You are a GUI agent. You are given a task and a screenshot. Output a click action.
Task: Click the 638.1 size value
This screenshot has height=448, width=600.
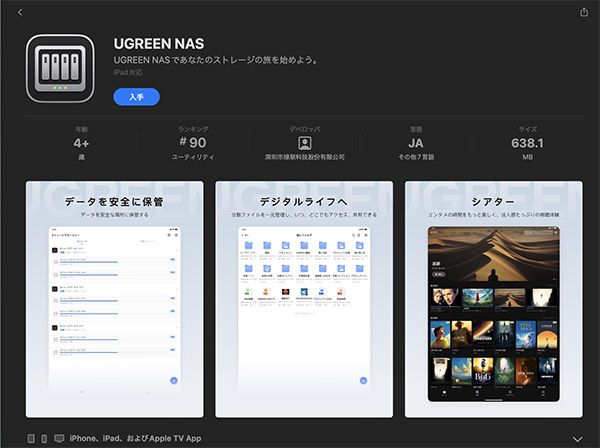click(x=527, y=143)
